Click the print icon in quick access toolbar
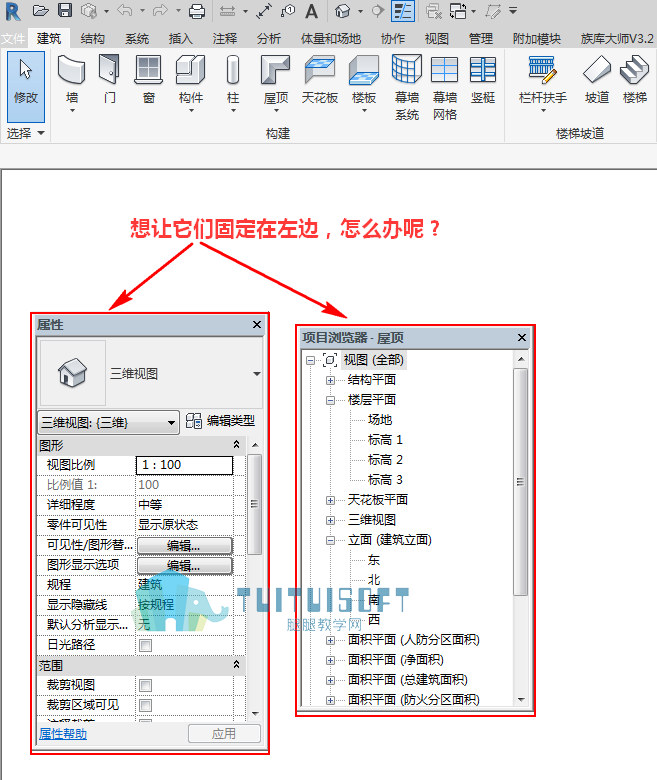This screenshot has height=780, width=657. pyautogui.click(x=197, y=11)
